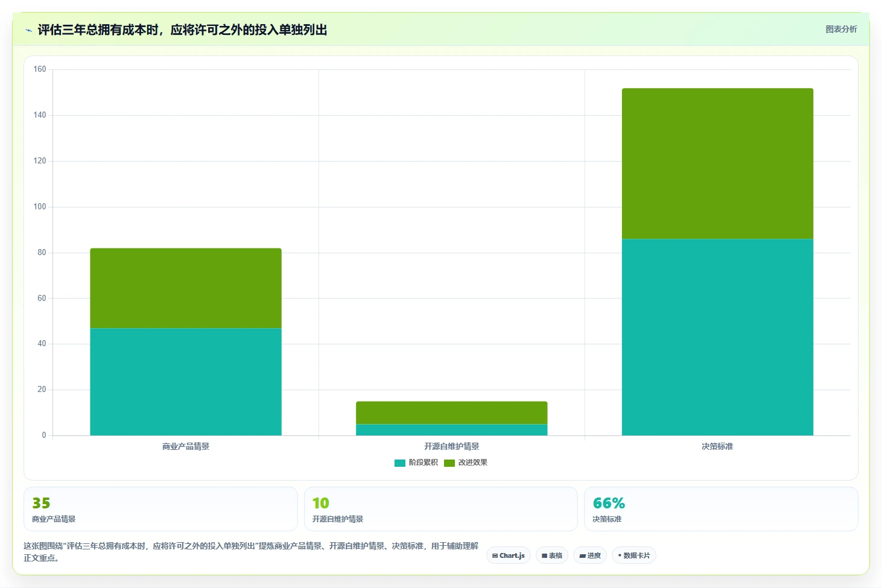Click the number 10 in the second card
This screenshot has height=588, width=882.
(x=321, y=503)
